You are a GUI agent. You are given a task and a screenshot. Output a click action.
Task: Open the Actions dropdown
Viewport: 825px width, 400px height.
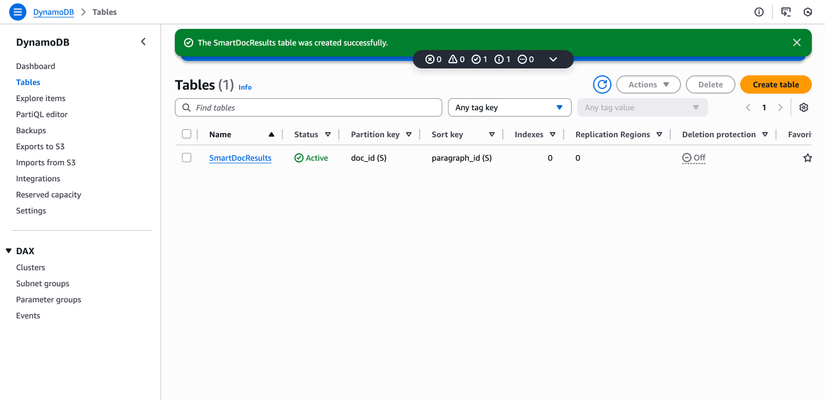[x=648, y=84]
